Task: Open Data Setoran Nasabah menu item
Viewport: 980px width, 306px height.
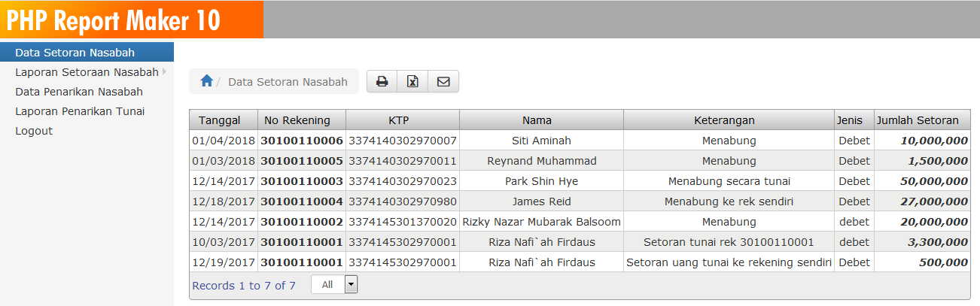Action: click(x=75, y=53)
